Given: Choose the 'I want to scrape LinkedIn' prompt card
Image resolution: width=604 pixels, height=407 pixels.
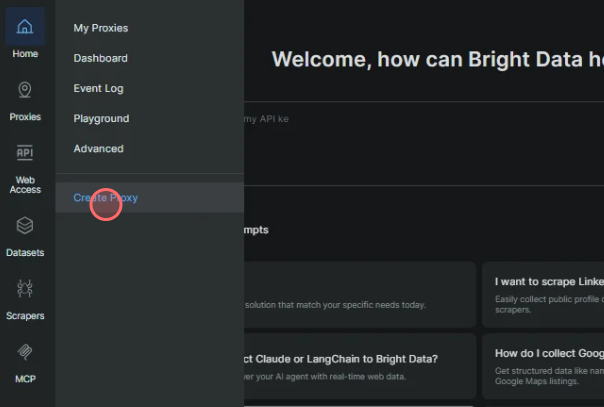Looking at the screenshot, I should 543,295.
